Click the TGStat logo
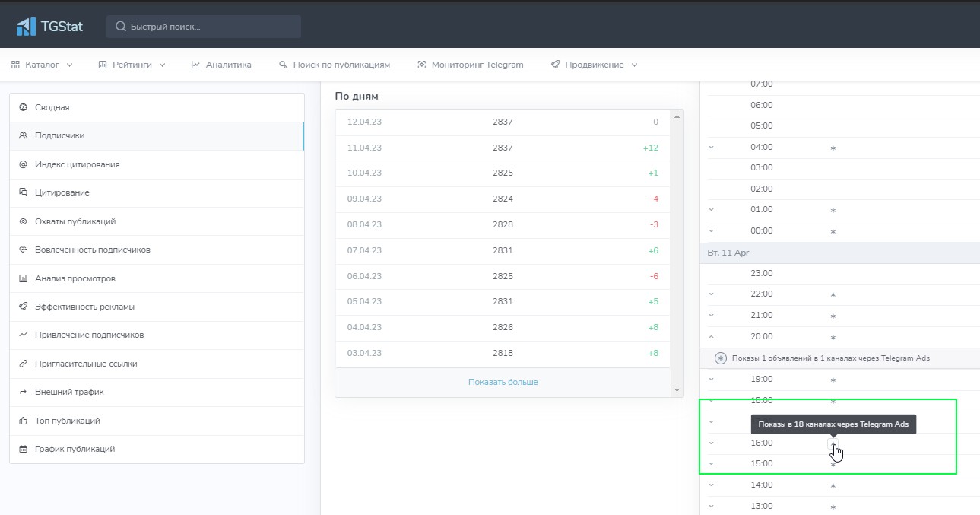This screenshot has width=980, height=515. point(49,27)
